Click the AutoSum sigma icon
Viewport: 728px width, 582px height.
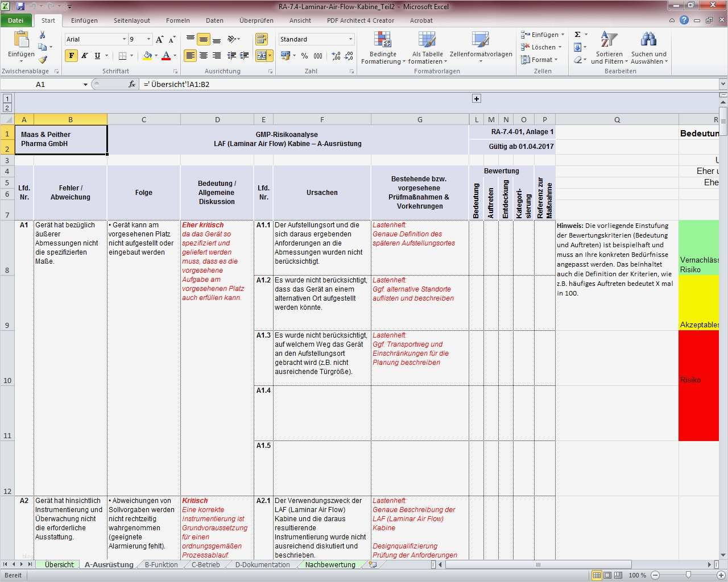coord(577,35)
